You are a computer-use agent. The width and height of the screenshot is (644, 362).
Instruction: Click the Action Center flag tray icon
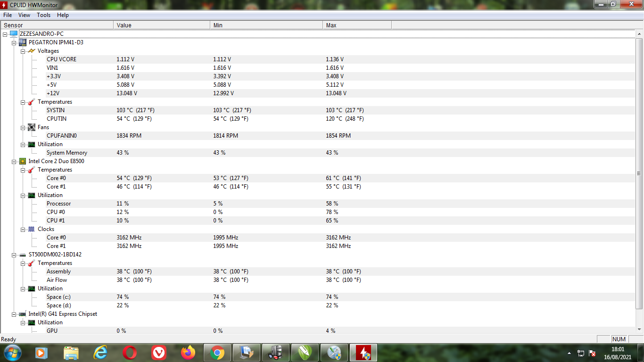tap(593, 353)
